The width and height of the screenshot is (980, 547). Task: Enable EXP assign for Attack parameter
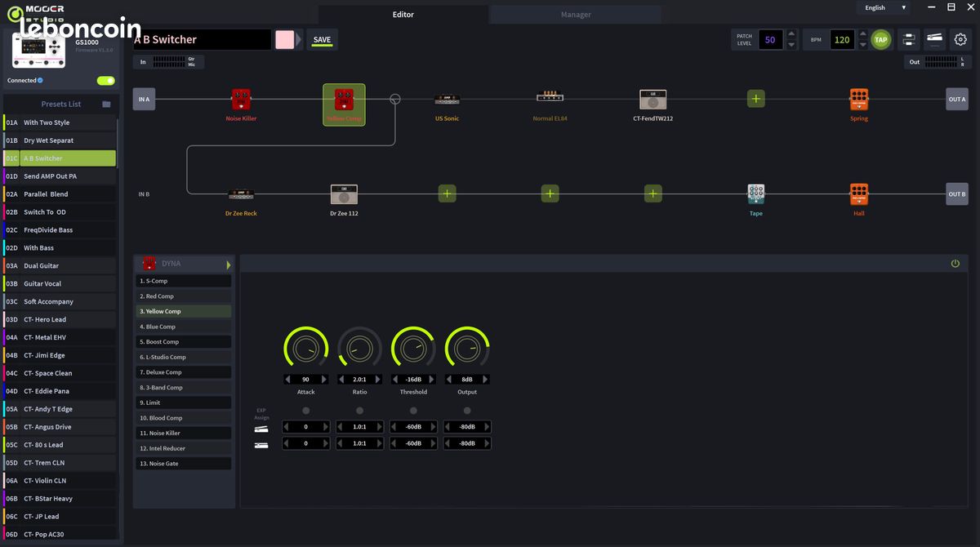click(x=306, y=411)
